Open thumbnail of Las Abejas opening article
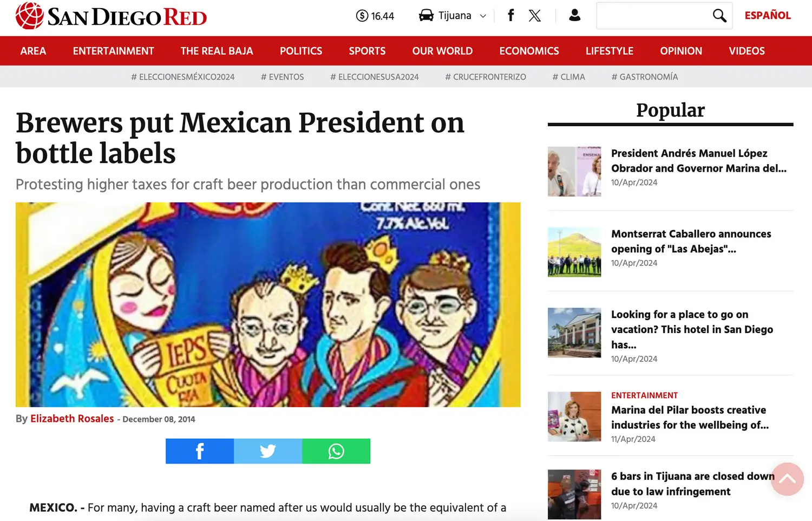Viewport: 812px width, 521px height. [574, 252]
